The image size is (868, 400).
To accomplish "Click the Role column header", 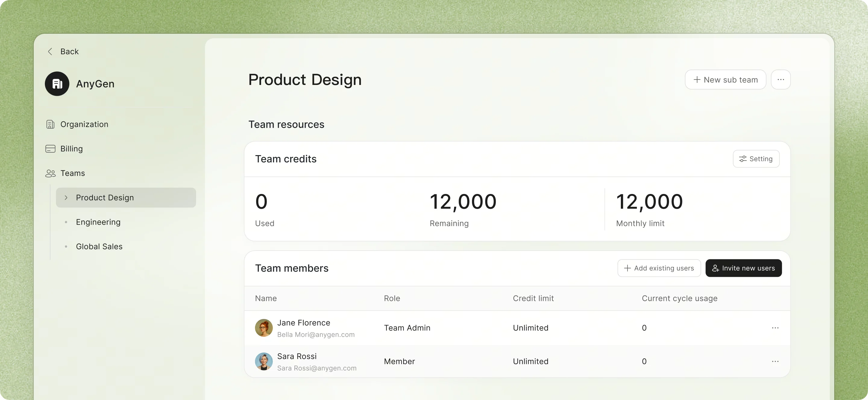I will 392,298.
